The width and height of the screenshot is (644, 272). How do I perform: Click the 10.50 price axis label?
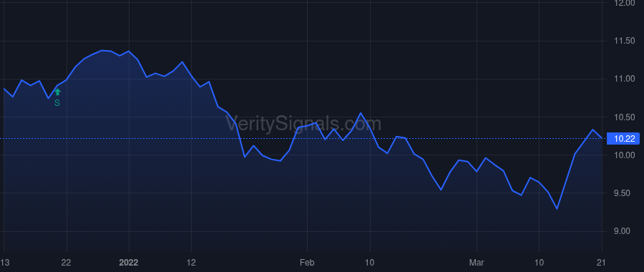[624, 117]
